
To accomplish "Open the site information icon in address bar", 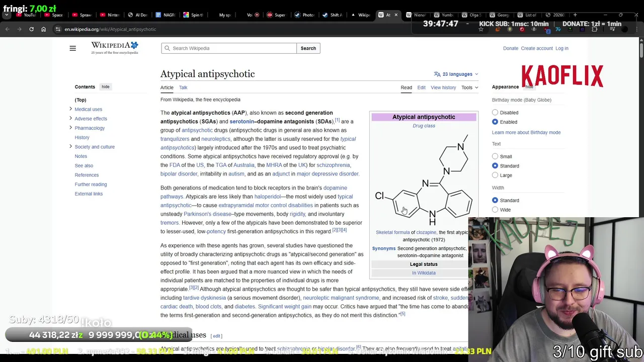I will [x=58, y=29].
